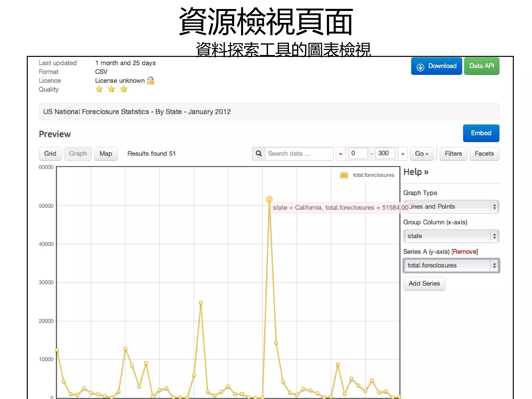The height and width of the screenshot is (399, 532).
Task: Switch to the Graph view tab
Action: coord(78,154)
